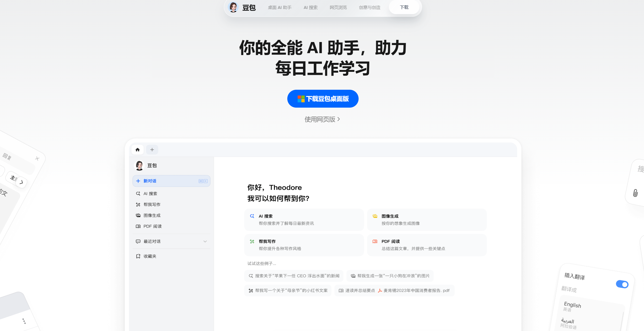Select the 苹果下一任 CEO news search example
The width and height of the screenshot is (644, 331).
click(x=294, y=276)
